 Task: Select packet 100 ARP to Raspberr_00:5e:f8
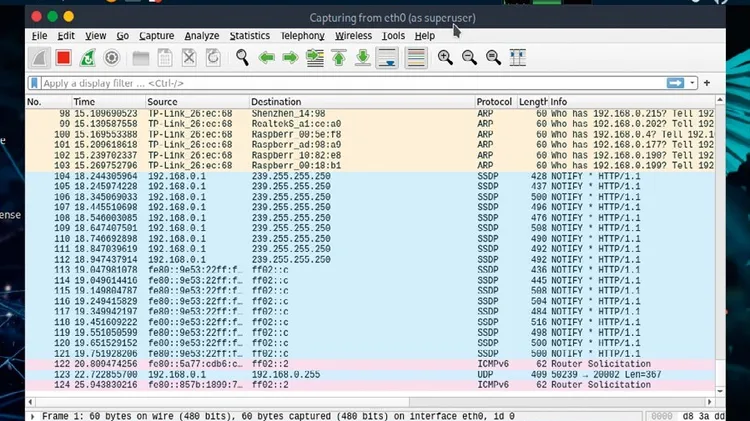point(370,134)
